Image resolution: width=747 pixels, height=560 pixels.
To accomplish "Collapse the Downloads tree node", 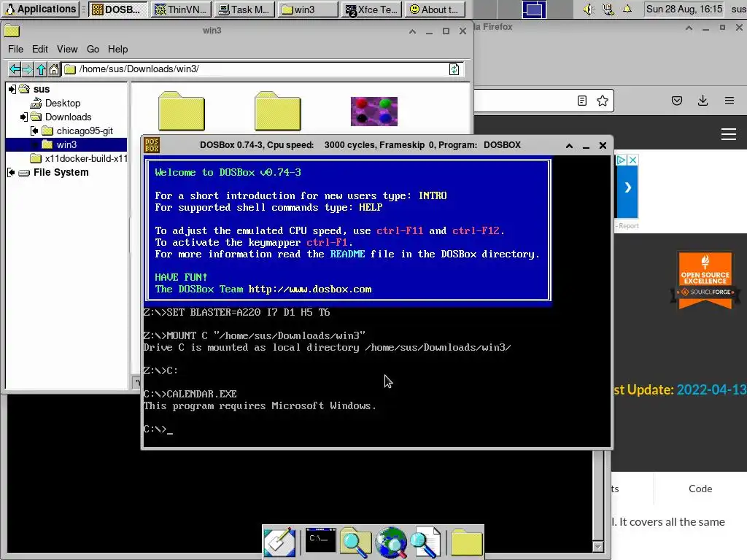I will 23,117.
